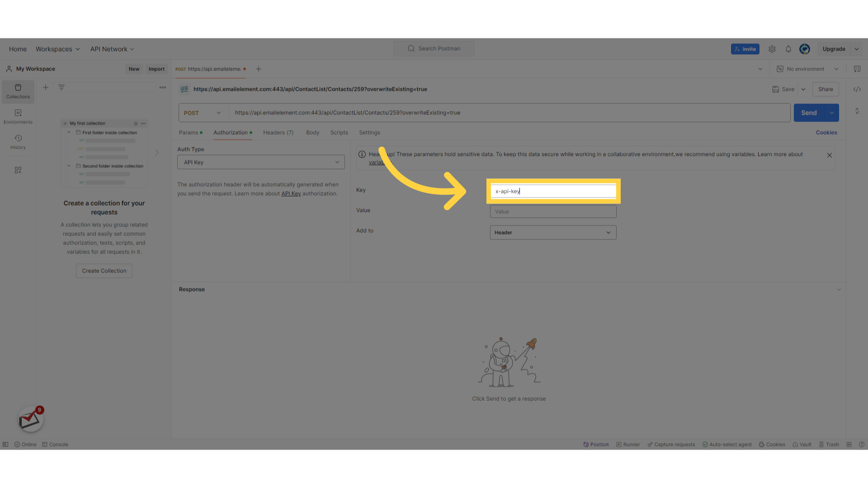Click the Share button
This screenshot has width=868, height=488.
(826, 89)
